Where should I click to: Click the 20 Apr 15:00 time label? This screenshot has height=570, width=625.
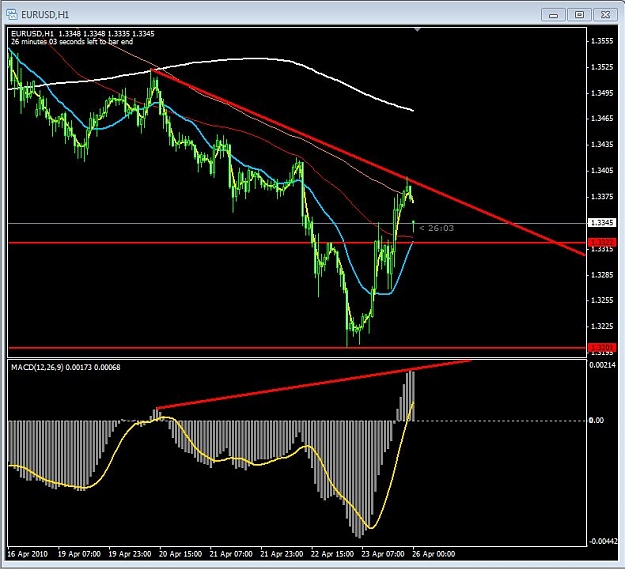point(181,554)
